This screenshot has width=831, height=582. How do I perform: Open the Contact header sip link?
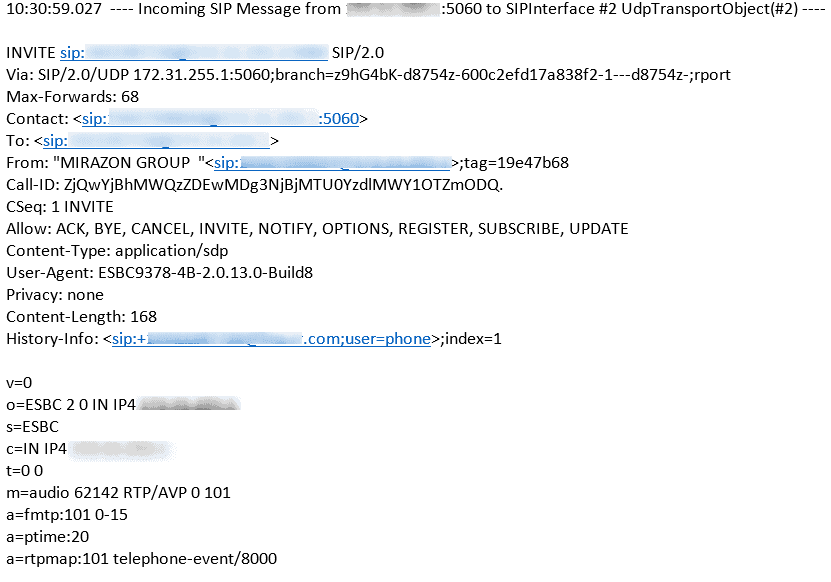coord(220,119)
